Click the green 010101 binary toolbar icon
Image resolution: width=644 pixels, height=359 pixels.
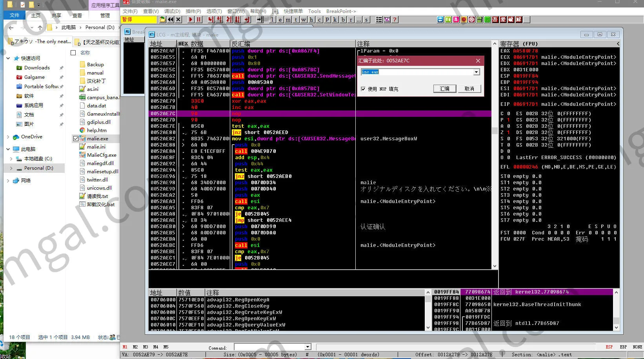tap(479, 20)
